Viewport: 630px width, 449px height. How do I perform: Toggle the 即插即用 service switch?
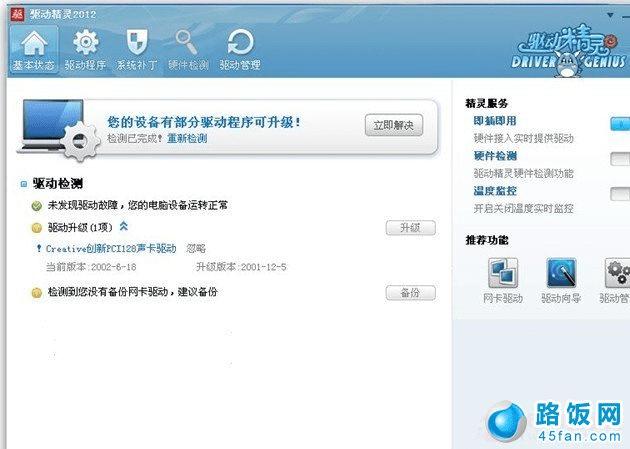620,124
